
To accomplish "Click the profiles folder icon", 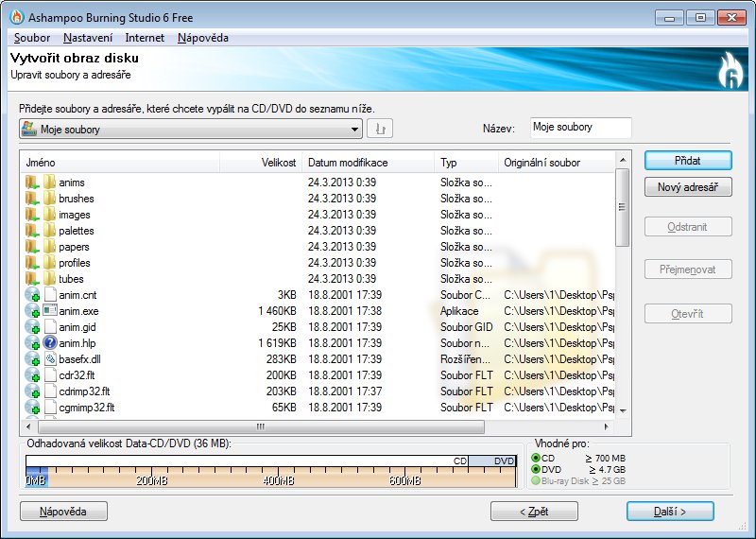I will click(x=49, y=263).
